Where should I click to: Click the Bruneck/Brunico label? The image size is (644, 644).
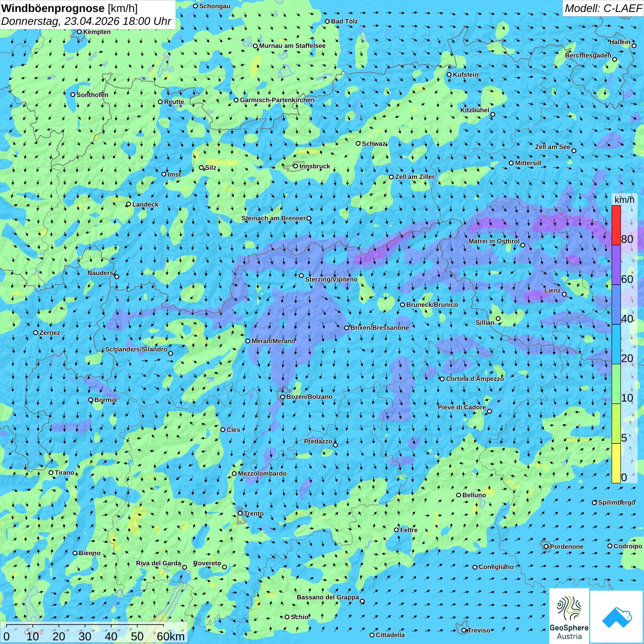432,305
